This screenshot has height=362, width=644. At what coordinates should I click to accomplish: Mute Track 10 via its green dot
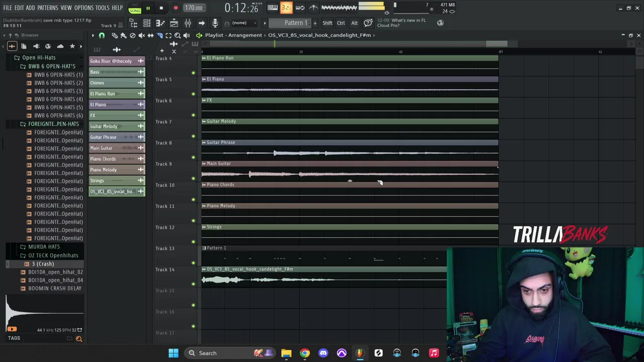(x=193, y=200)
